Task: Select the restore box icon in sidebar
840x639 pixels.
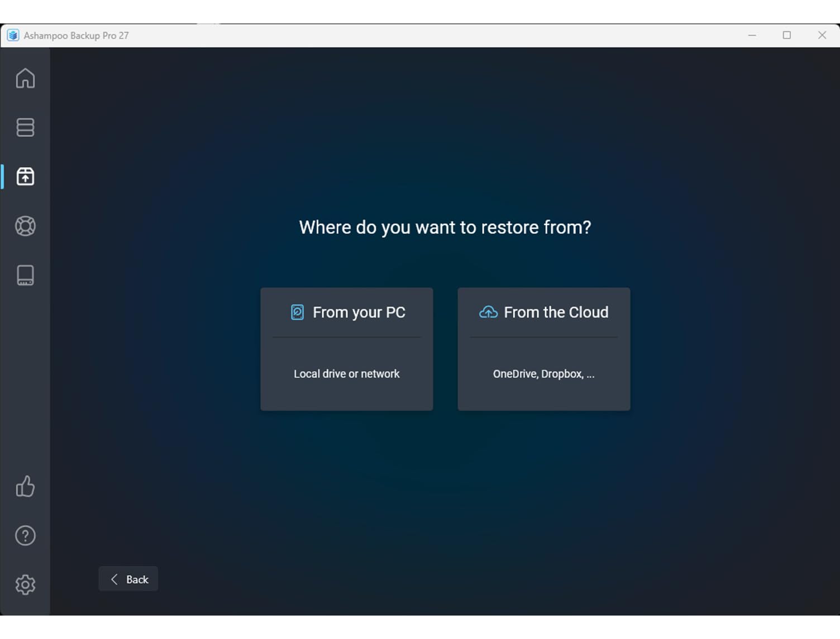Action: point(25,176)
